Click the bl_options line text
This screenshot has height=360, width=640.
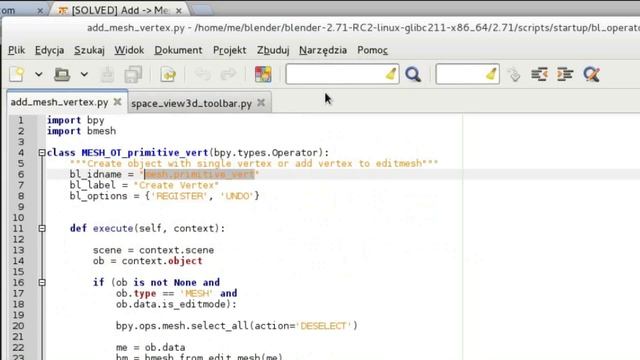point(164,196)
